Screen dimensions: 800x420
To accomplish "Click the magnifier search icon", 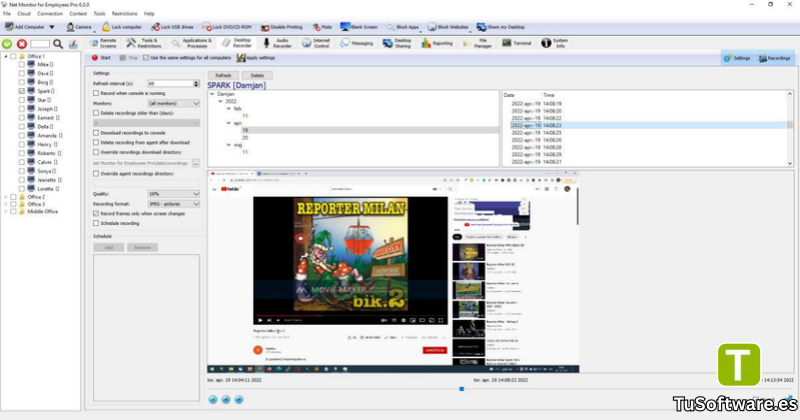I will [x=58, y=44].
